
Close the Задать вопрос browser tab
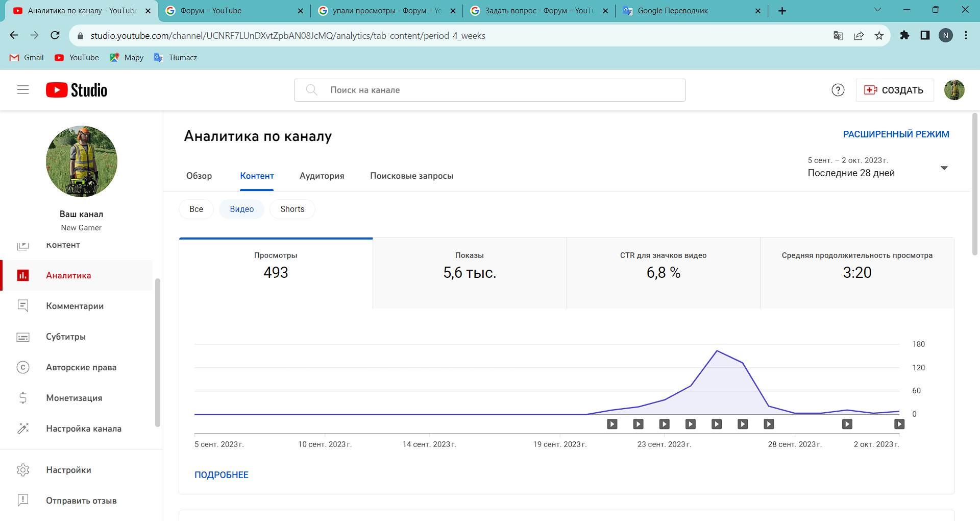pos(605,11)
